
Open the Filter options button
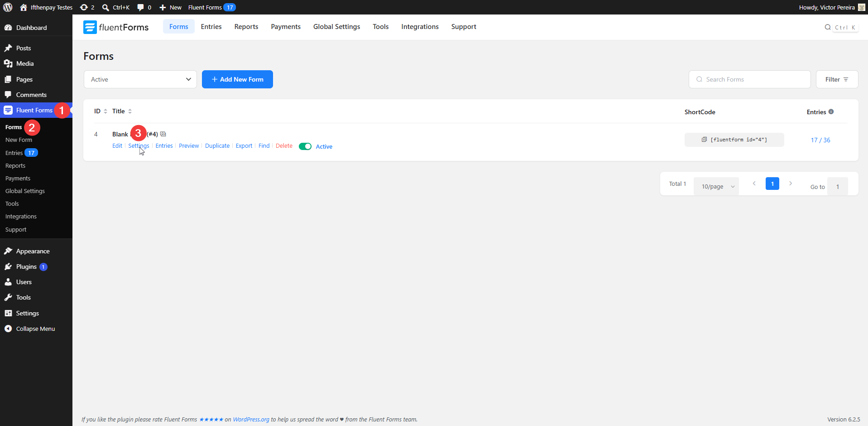click(x=837, y=79)
